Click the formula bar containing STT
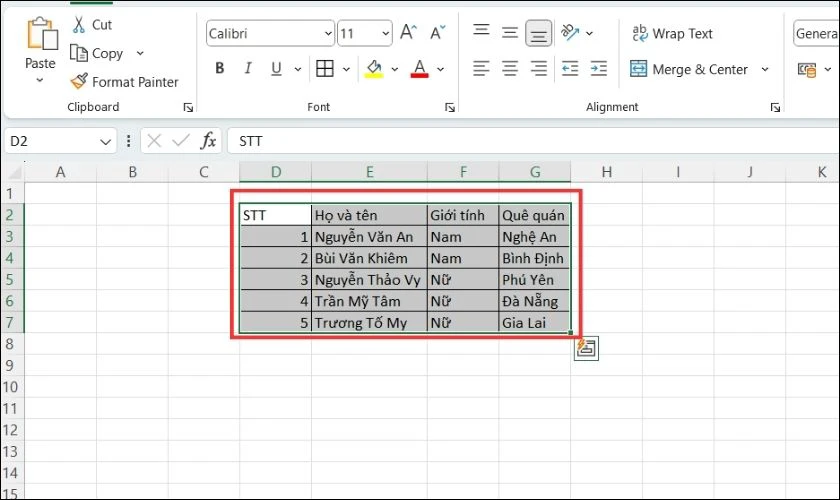This screenshot has height=500, width=840. coord(533,141)
